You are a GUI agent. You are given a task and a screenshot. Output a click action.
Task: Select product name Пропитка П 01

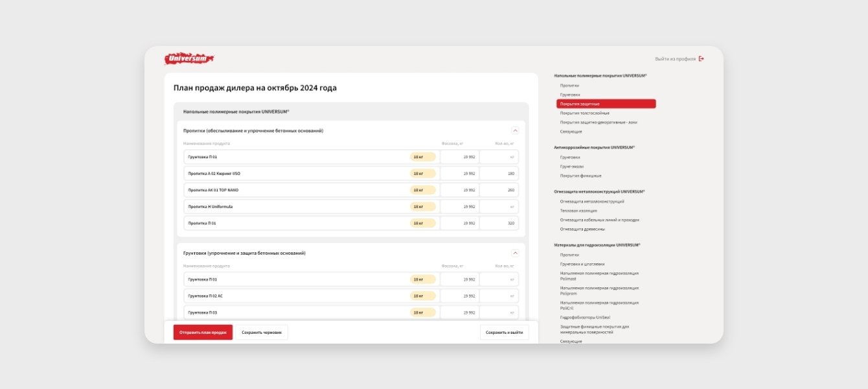click(x=201, y=223)
